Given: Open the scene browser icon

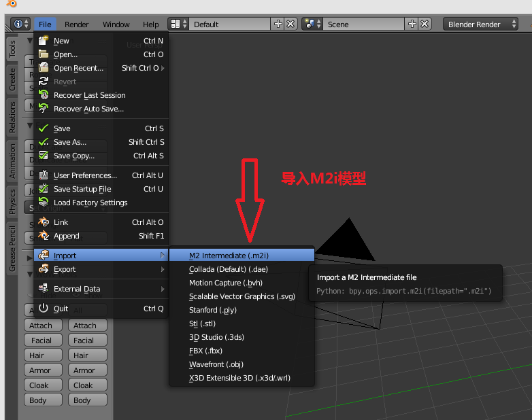Looking at the screenshot, I should (312, 24).
